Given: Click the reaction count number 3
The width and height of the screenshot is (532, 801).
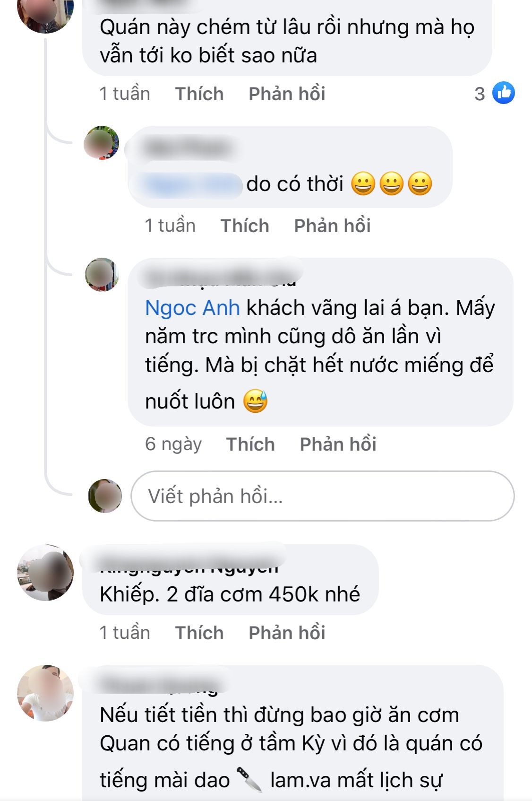Looking at the screenshot, I should (x=480, y=94).
